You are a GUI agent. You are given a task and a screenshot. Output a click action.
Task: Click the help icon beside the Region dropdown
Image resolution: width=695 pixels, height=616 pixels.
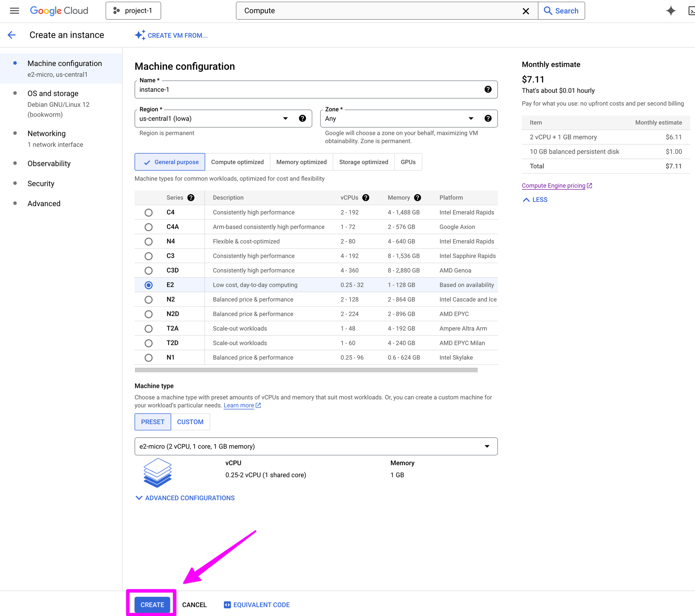tap(302, 119)
